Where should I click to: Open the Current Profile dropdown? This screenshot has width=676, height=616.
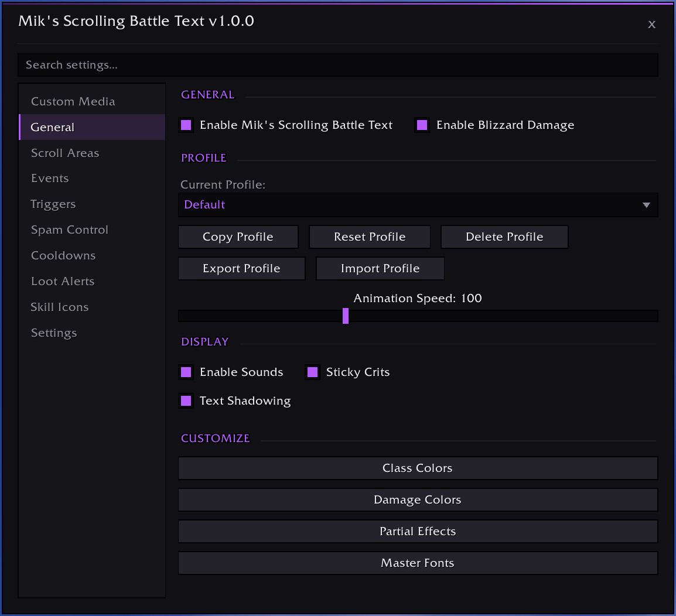tap(418, 205)
